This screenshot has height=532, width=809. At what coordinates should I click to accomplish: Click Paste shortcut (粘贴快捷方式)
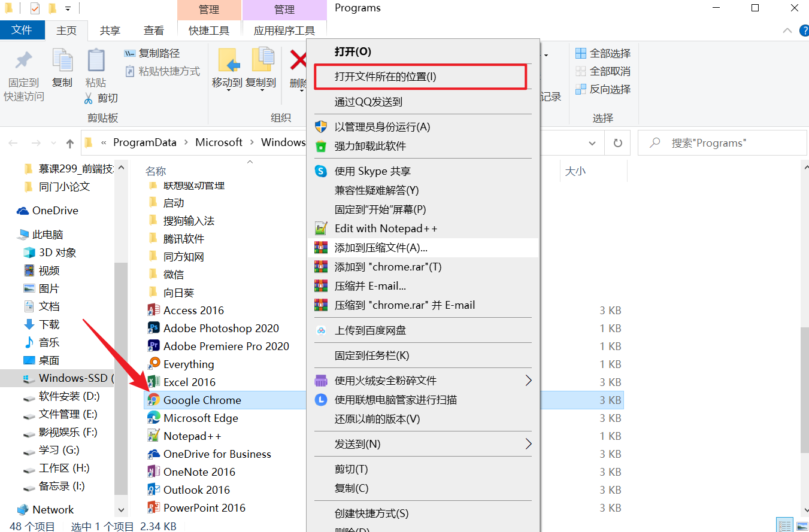coord(162,71)
